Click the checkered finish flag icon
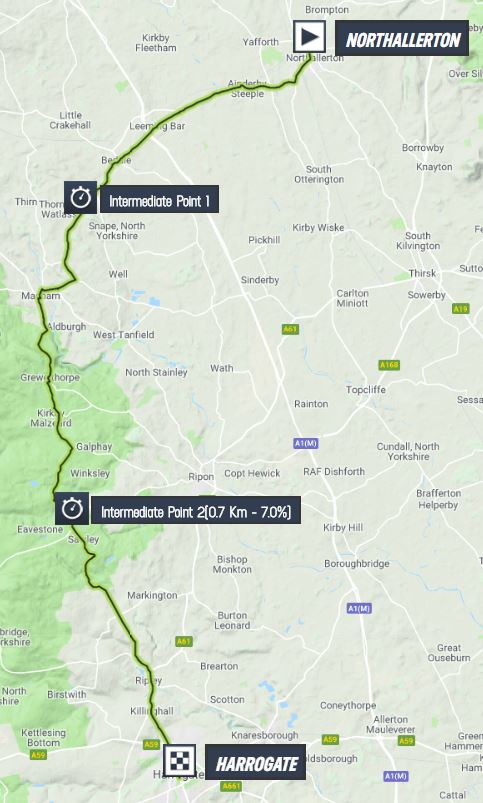This screenshot has width=483, height=803. pyautogui.click(x=180, y=760)
